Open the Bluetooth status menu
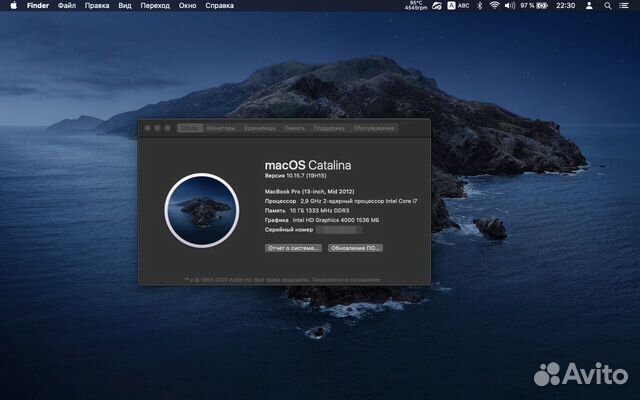This screenshot has width=640, height=400. pos(480,6)
